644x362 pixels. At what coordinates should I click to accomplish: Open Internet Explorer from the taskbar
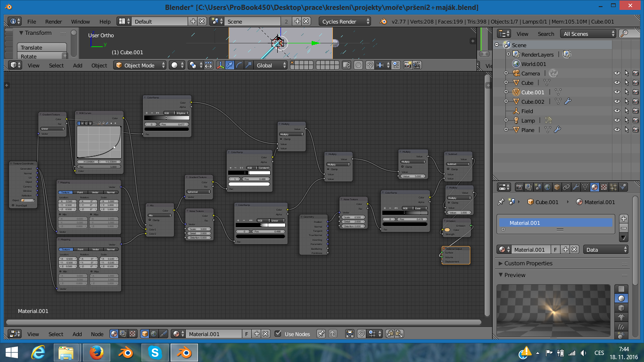pos(37,353)
